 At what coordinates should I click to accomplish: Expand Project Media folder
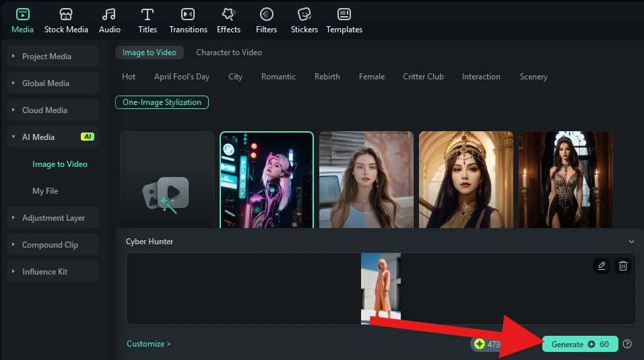pos(13,56)
